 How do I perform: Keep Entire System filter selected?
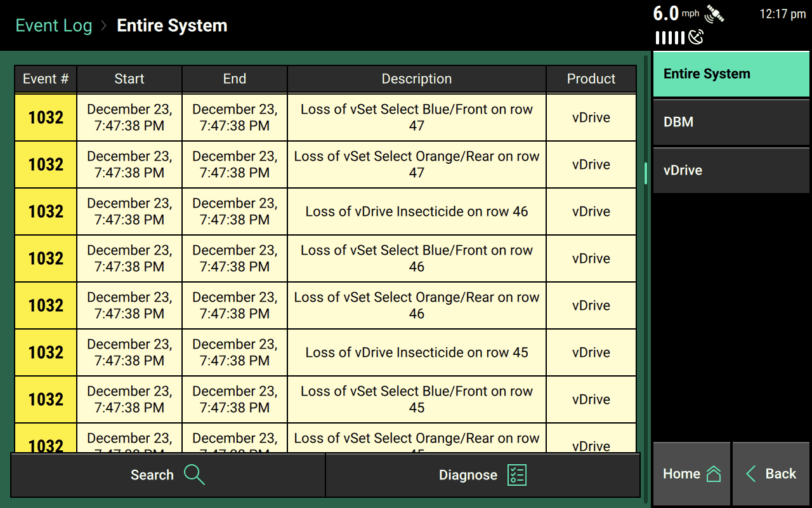[x=731, y=74]
